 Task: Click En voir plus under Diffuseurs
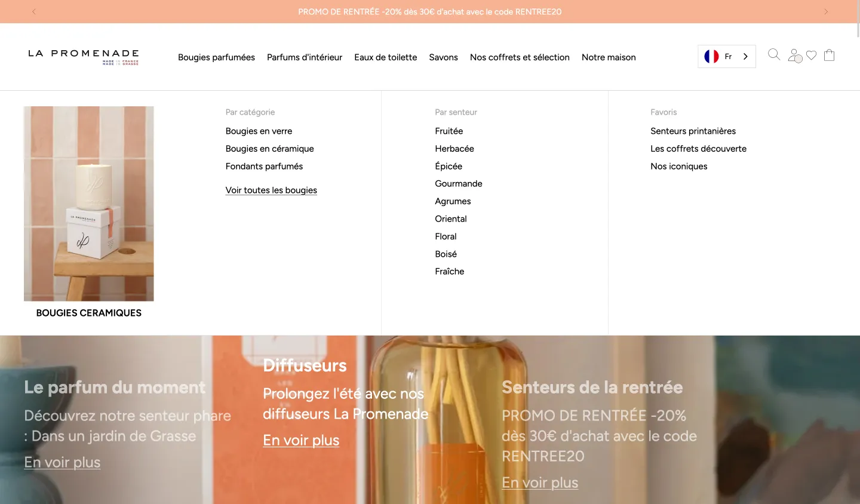(301, 440)
